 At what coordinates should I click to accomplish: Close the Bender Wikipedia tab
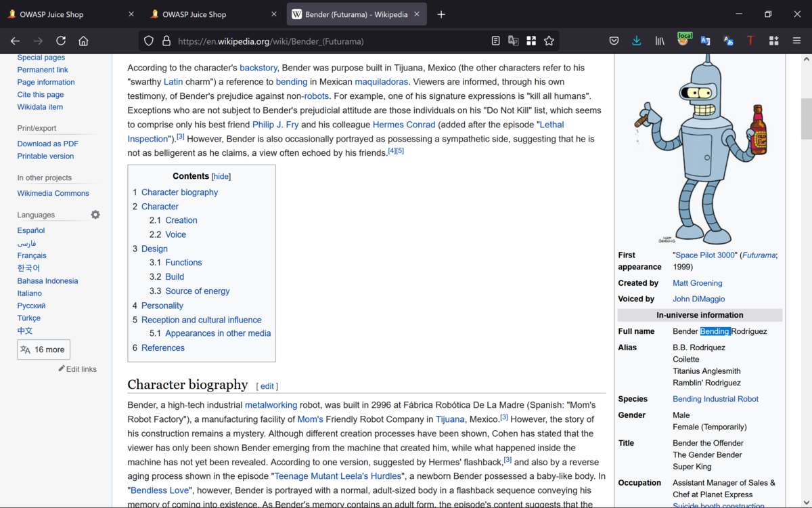click(417, 14)
